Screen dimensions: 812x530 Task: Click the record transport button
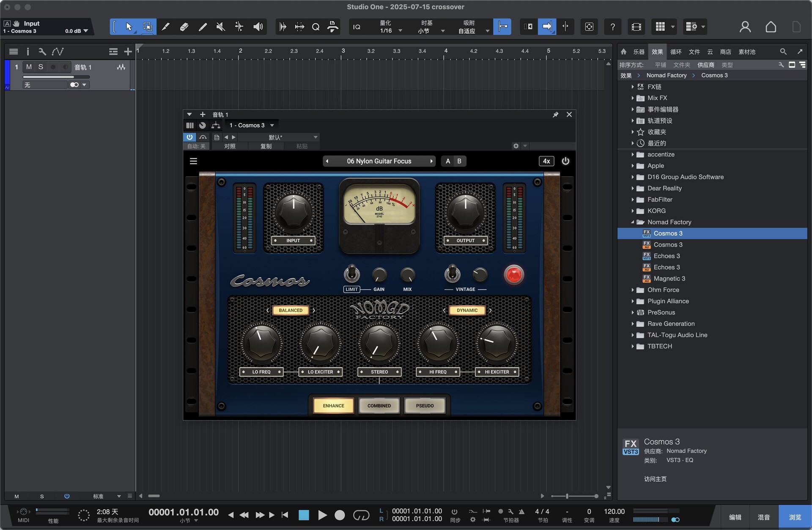[340, 515]
